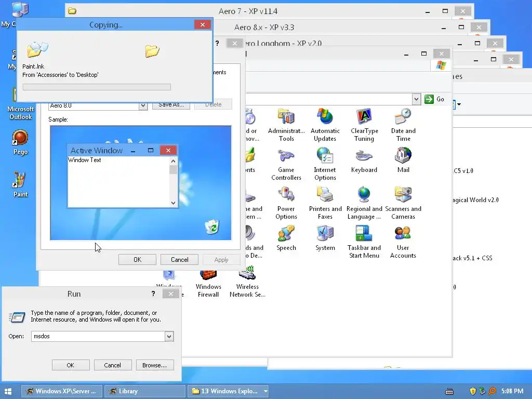Open System control panel icon
Screen dimensions: 532x399
click(x=325, y=238)
